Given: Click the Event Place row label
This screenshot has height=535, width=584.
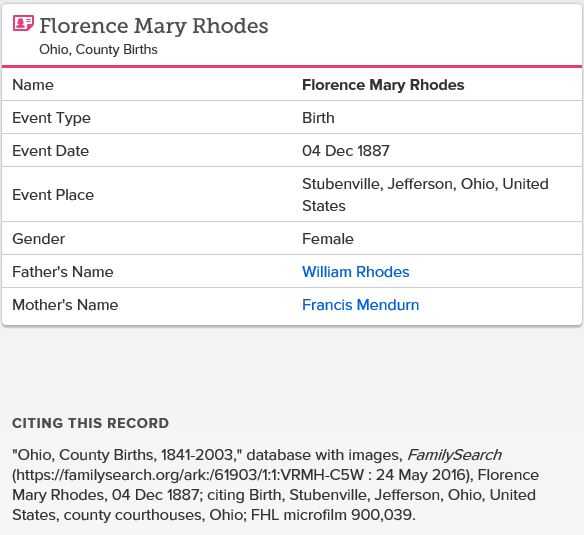Looking at the screenshot, I should tap(53, 195).
